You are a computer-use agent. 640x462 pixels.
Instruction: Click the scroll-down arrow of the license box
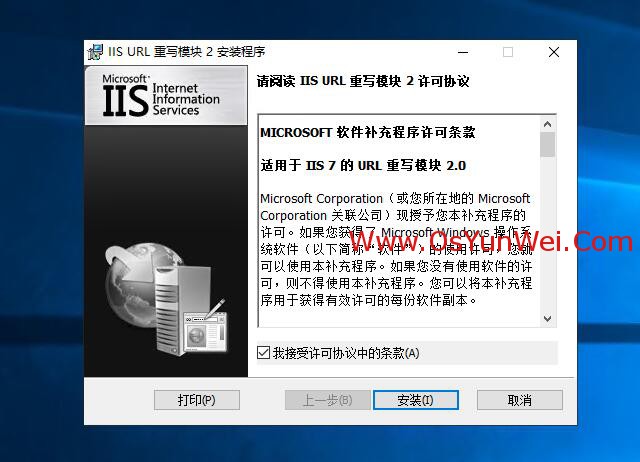tap(547, 318)
